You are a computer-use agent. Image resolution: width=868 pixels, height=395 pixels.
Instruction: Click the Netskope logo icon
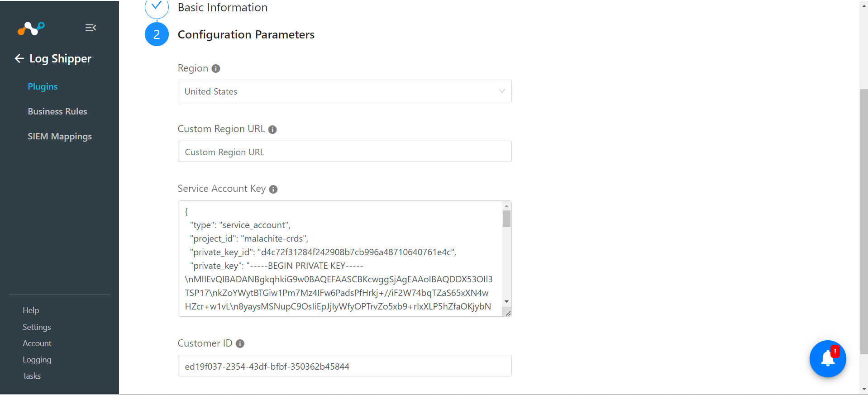(31, 28)
